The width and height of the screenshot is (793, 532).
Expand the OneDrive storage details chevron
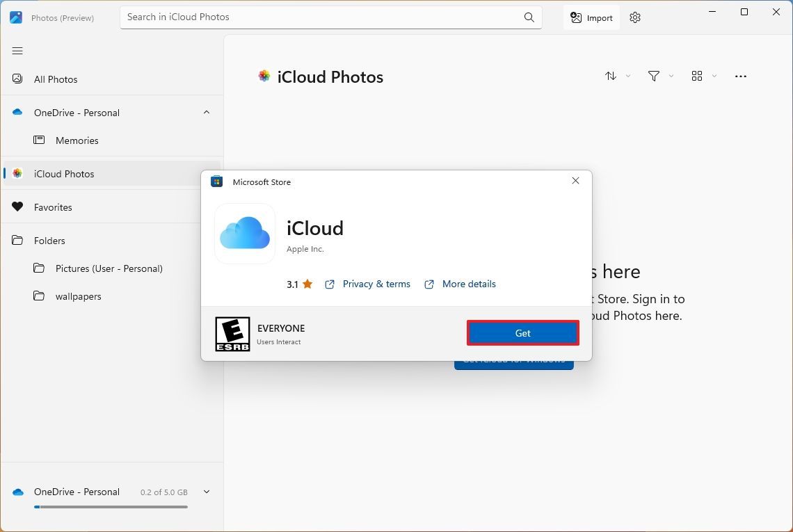207,492
